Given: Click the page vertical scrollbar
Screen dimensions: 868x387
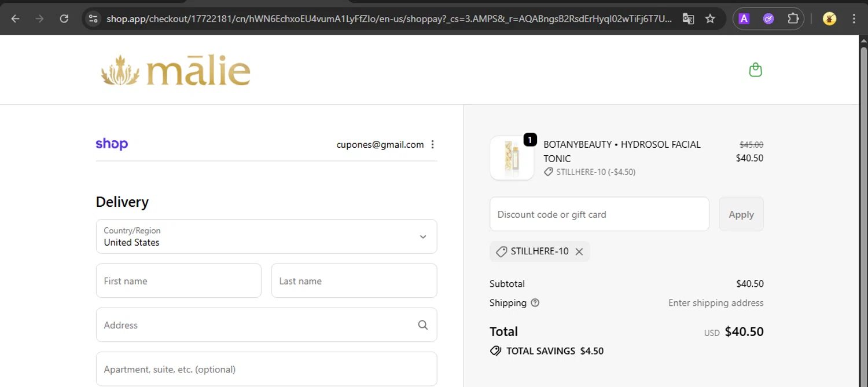Looking at the screenshot, I should 863,211.
